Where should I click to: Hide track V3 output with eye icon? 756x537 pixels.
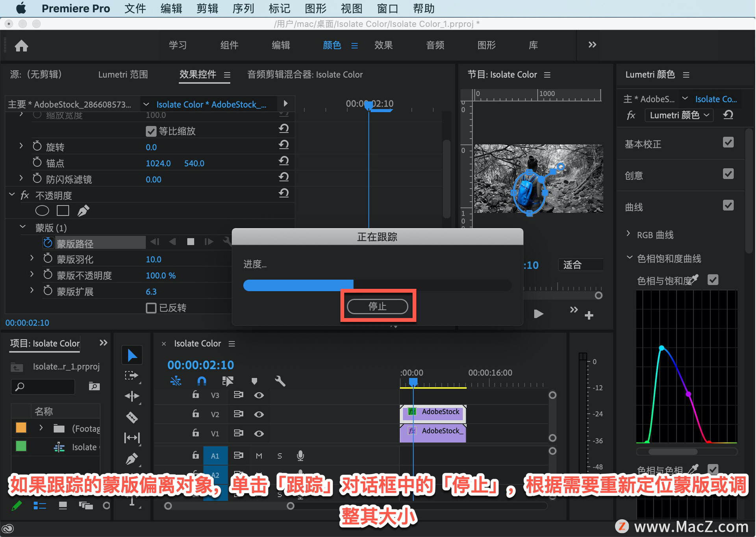coord(259,395)
